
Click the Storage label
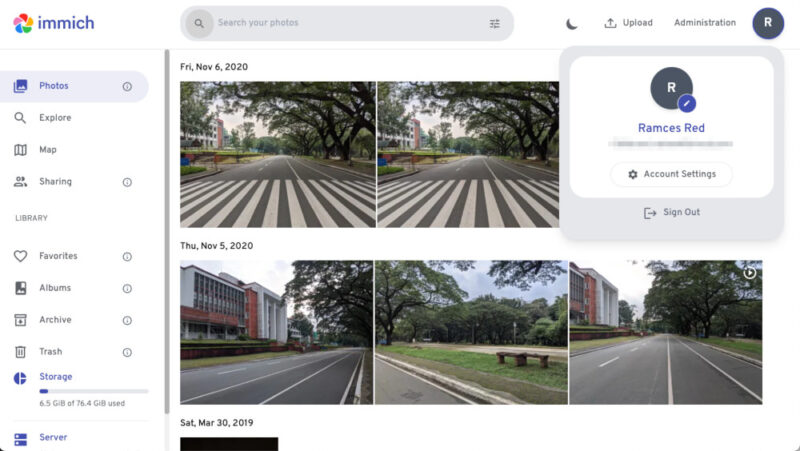point(56,377)
